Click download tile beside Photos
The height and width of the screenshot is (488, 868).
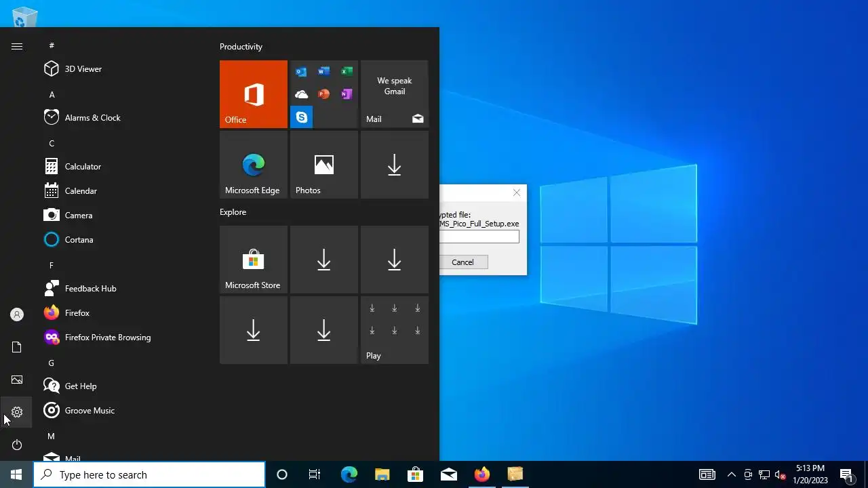tap(395, 165)
